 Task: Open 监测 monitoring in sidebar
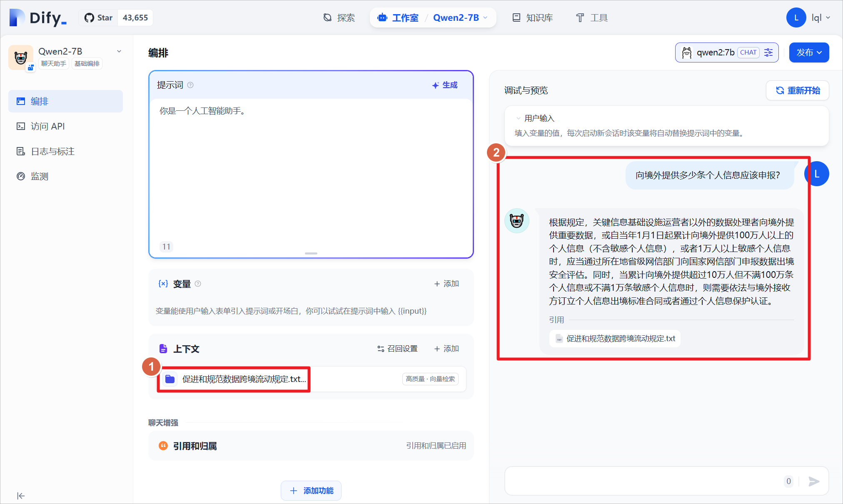point(40,176)
